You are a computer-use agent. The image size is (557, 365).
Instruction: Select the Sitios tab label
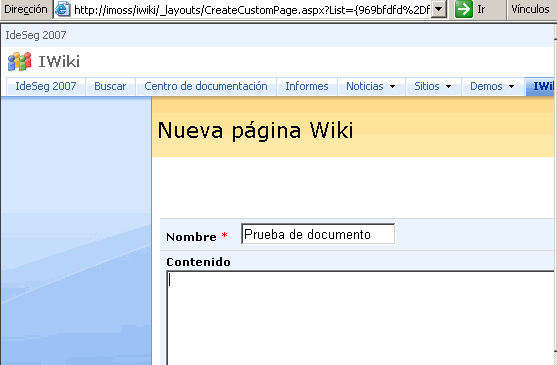[x=427, y=86]
